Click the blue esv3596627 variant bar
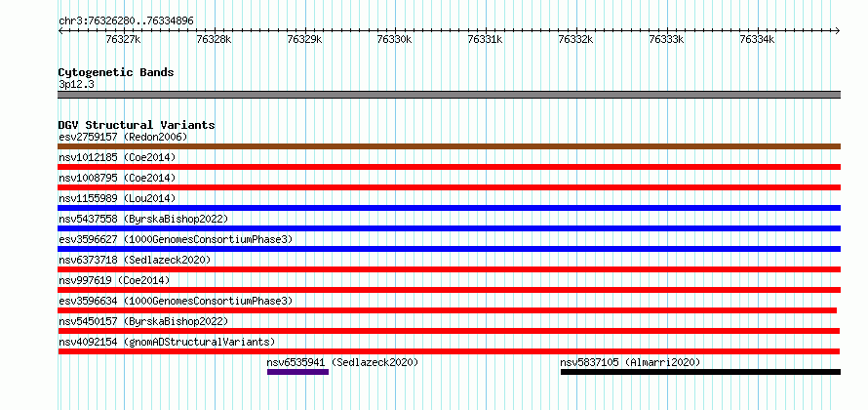 pos(449,249)
